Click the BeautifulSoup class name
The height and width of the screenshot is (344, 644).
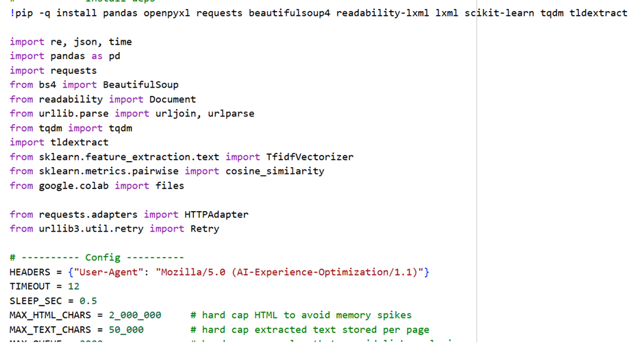pyautogui.click(x=140, y=85)
